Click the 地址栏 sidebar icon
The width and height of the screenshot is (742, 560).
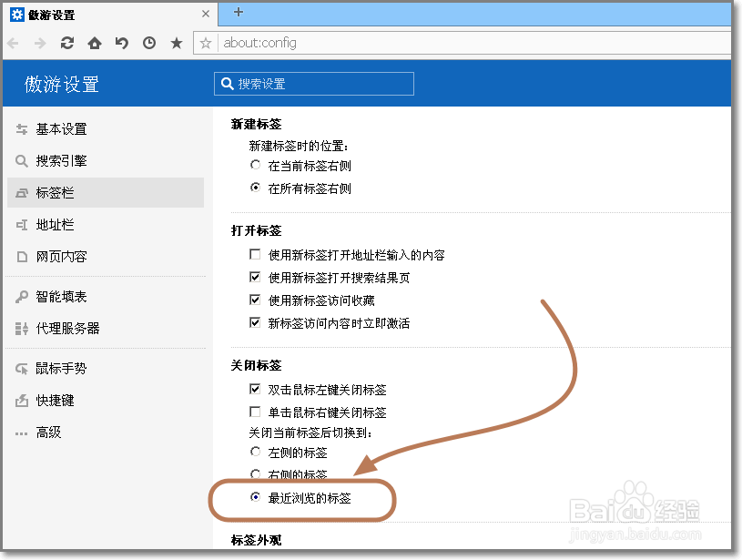pyautogui.click(x=21, y=225)
